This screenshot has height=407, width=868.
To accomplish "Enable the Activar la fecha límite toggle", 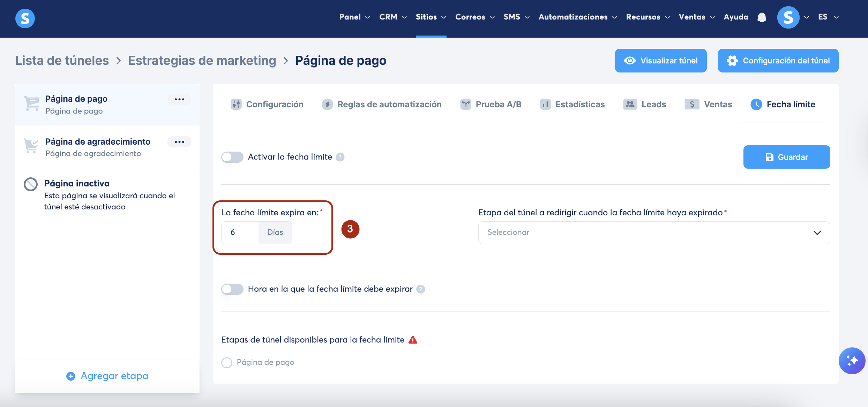I will coord(232,157).
